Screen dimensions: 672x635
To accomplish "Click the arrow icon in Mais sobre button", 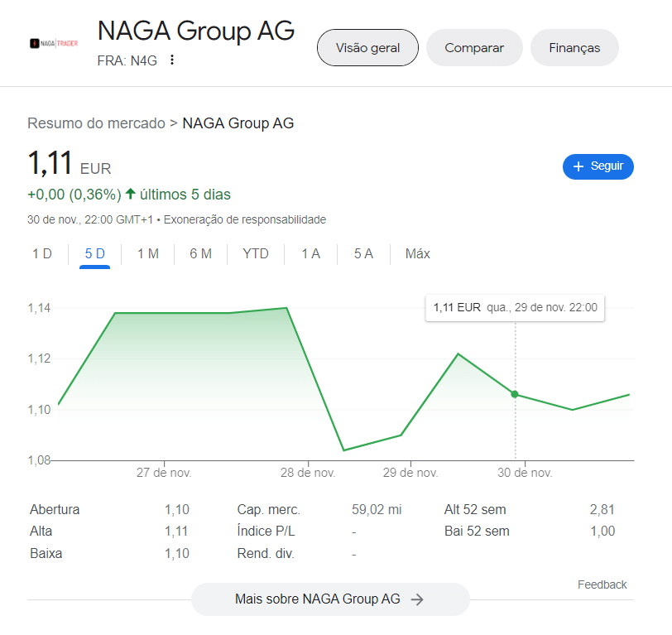I will tap(417, 599).
